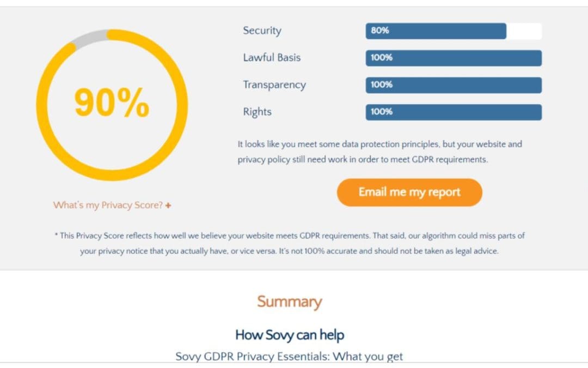This screenshot has width=588, height=368.
Task: Click the Privacy Score disclaimer text
Action: (x=289, y=243)
